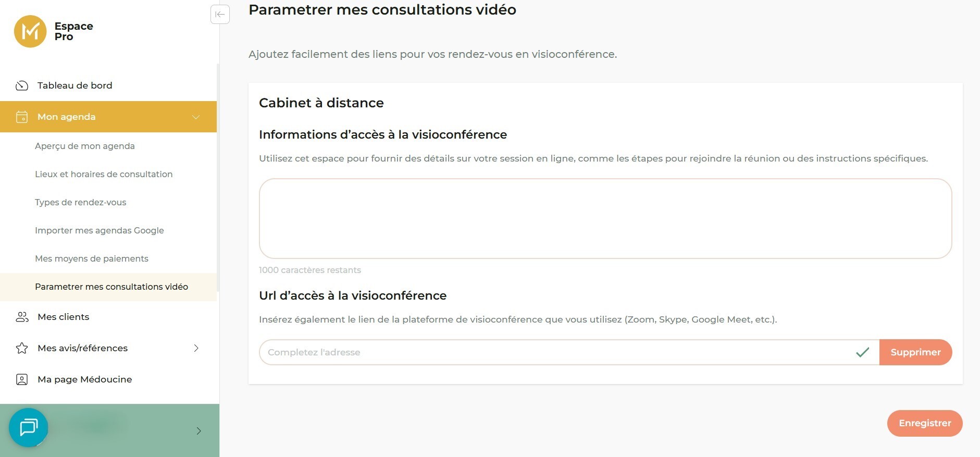This screenshot has height=457, width=980.
Task: Expand Mes avis/références submenu arrow
Action: pyautogui.click(x=196, y=348)
